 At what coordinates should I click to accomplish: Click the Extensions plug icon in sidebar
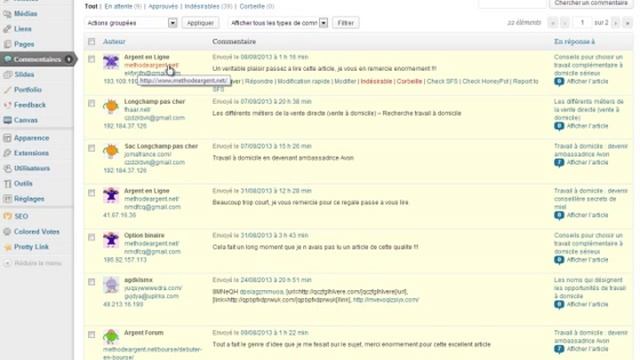pyautogui.click(x=7, y=153)
